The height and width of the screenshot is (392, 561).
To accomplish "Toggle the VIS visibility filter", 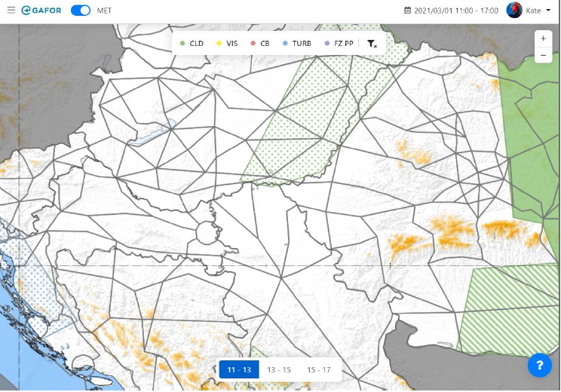I will (x=227, y=43).
